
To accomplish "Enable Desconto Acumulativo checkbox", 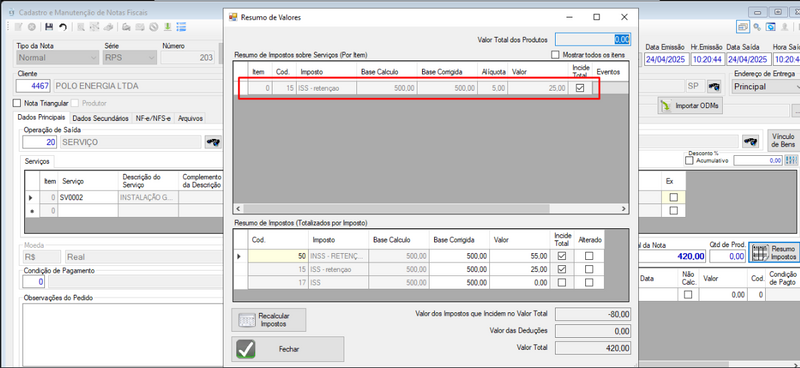I will click(x=689, y=161).
